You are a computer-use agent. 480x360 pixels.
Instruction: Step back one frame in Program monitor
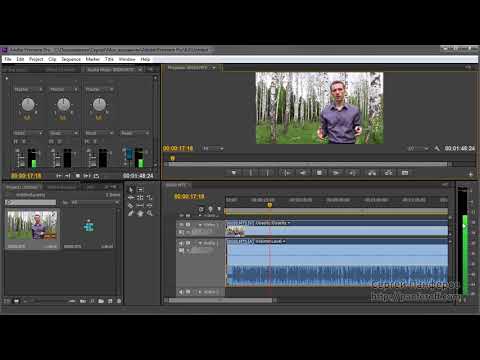point(303,173)
